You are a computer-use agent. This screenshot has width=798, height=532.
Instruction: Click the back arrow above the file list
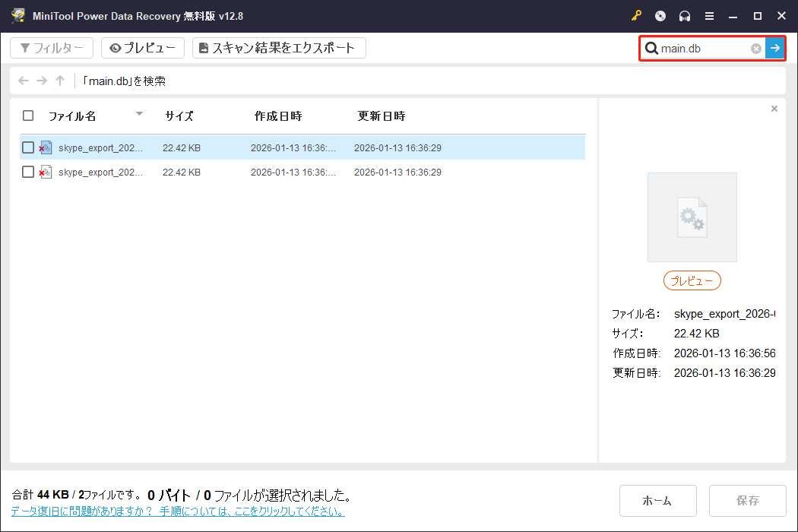(23, 78)
